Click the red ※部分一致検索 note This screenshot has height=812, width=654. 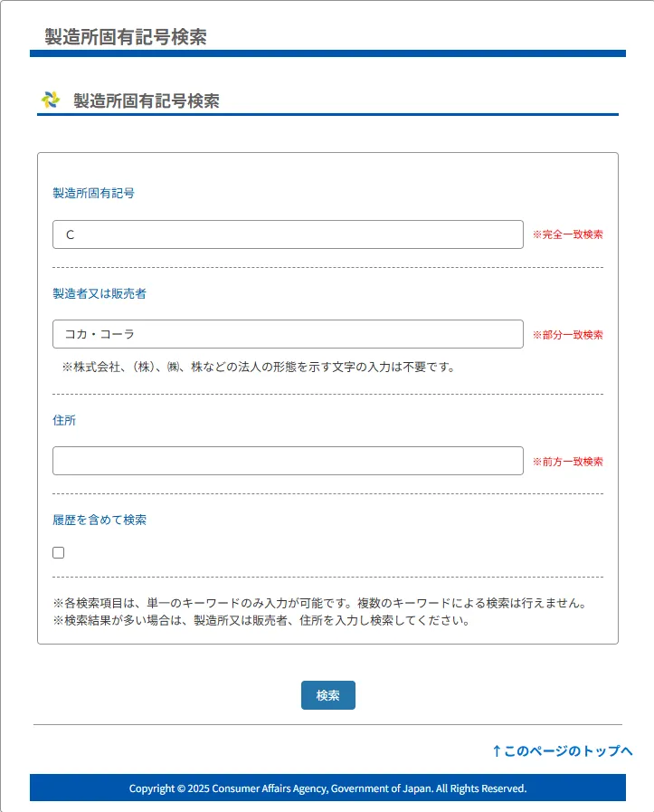coord(568,335)
